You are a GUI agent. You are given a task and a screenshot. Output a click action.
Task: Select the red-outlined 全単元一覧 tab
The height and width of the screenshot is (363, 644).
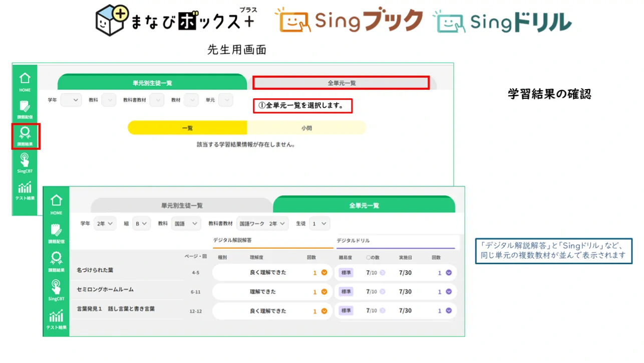tap(341, 83)
